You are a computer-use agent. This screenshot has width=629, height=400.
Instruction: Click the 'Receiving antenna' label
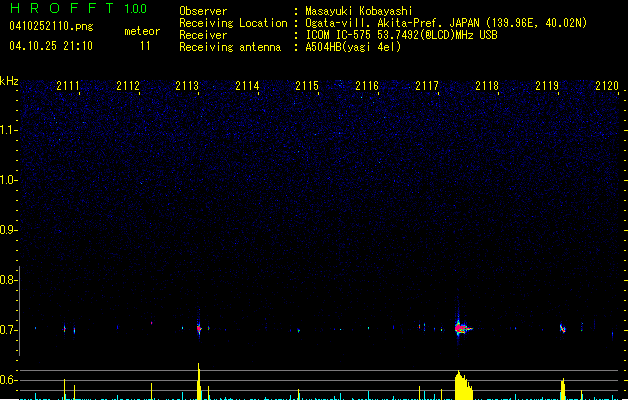pos(230,47)
